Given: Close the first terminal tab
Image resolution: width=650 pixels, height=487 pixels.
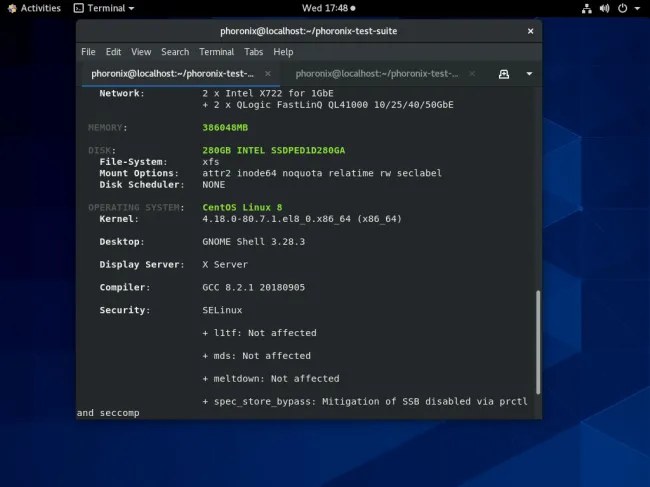Looking at the screenshot, I should pyautogui.click(x=267, y=74).
